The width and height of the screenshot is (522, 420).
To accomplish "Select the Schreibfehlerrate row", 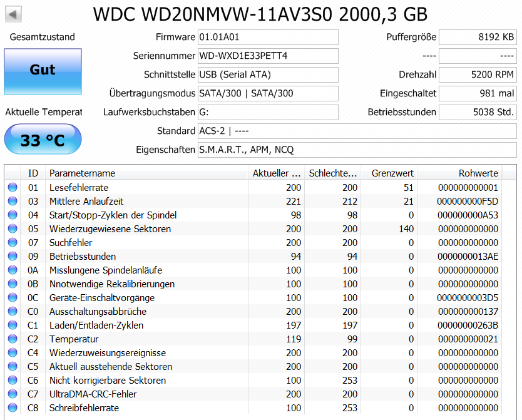I will click(254, 407).
